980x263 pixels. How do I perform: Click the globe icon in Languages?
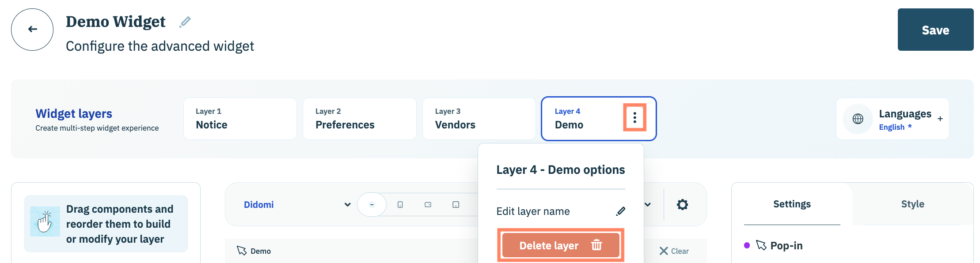[858, 119]
